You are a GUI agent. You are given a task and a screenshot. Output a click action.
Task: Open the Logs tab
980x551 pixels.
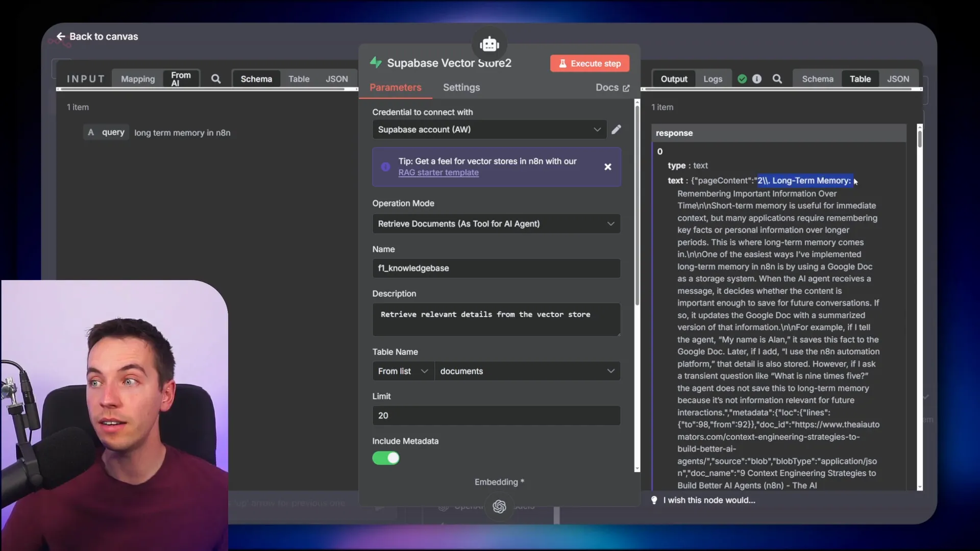(713, 79)
